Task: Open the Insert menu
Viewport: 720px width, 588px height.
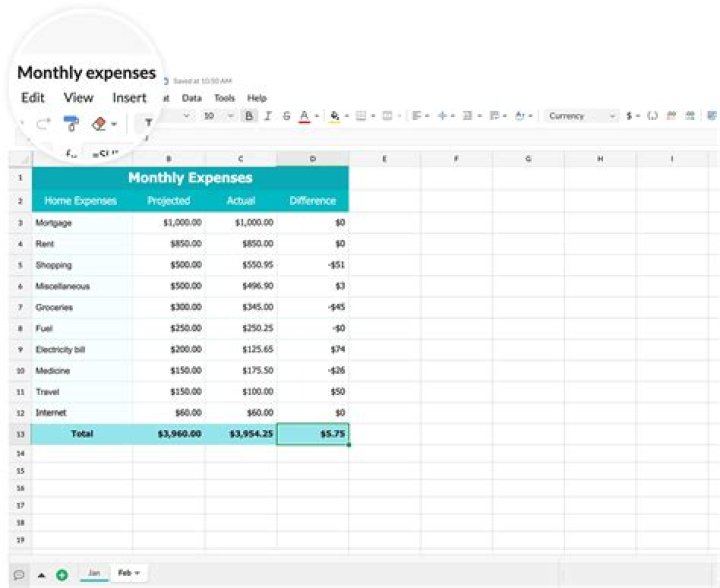Action: (129, 98)
